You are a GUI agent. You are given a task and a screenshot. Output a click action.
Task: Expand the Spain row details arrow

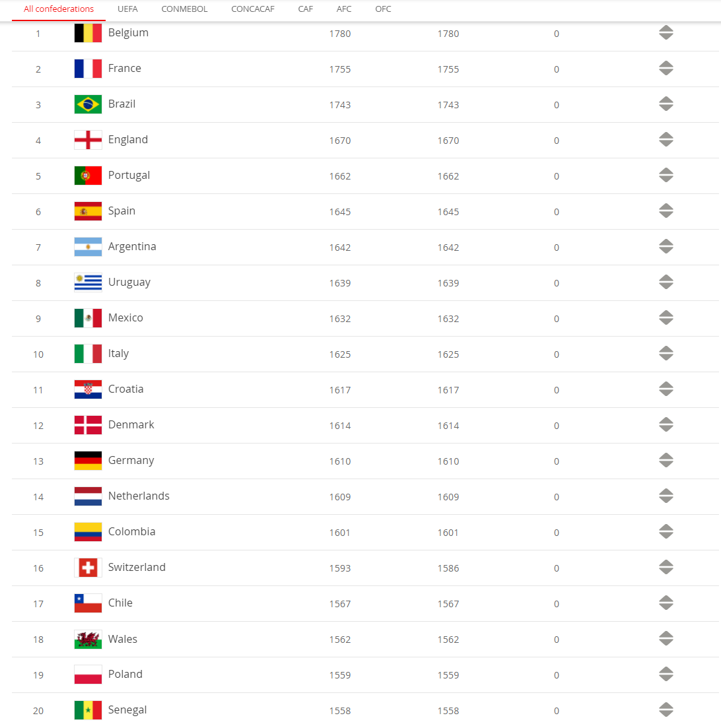click(666, 211)
